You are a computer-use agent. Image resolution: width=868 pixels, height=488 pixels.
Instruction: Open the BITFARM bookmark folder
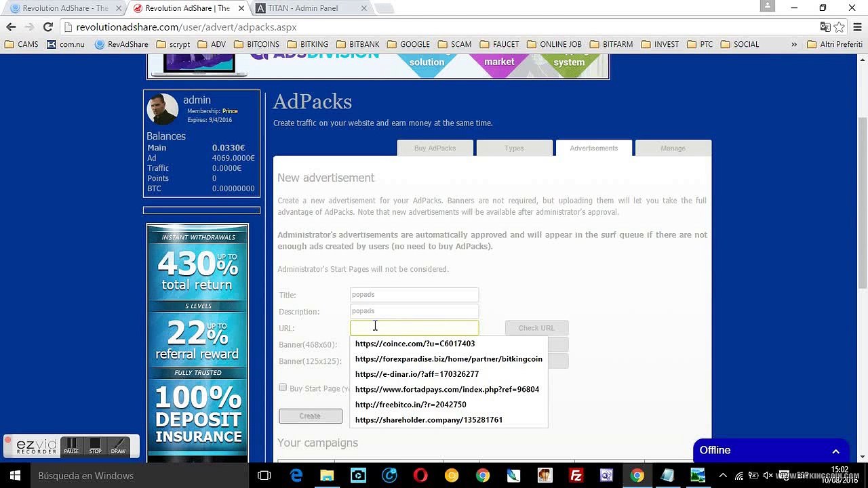point(612,44)
